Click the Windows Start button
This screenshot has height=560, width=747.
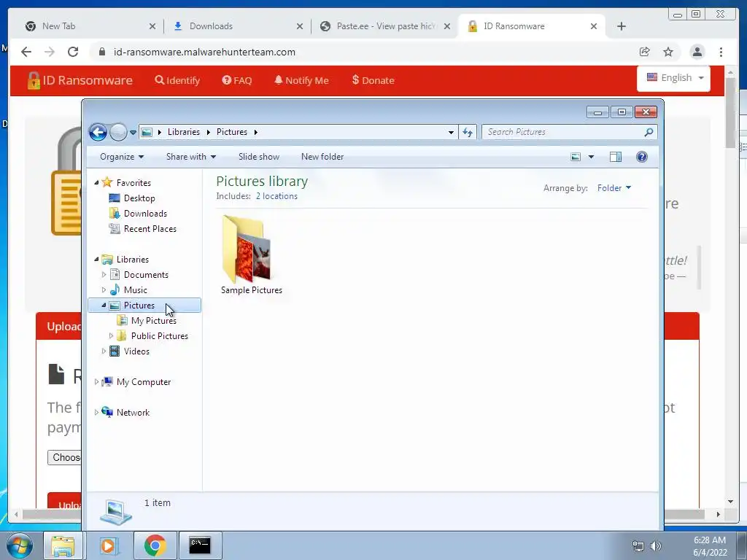point(20,545)
